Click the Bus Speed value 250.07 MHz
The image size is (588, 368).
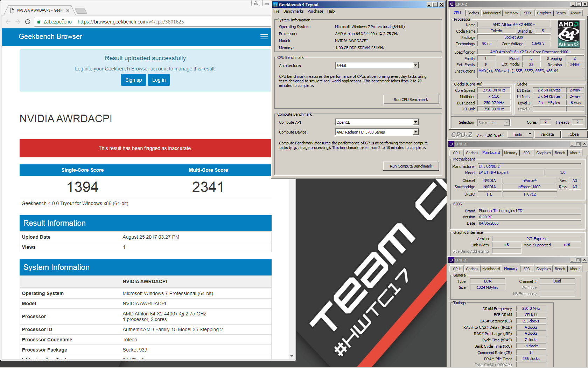(x=494, y=103)
